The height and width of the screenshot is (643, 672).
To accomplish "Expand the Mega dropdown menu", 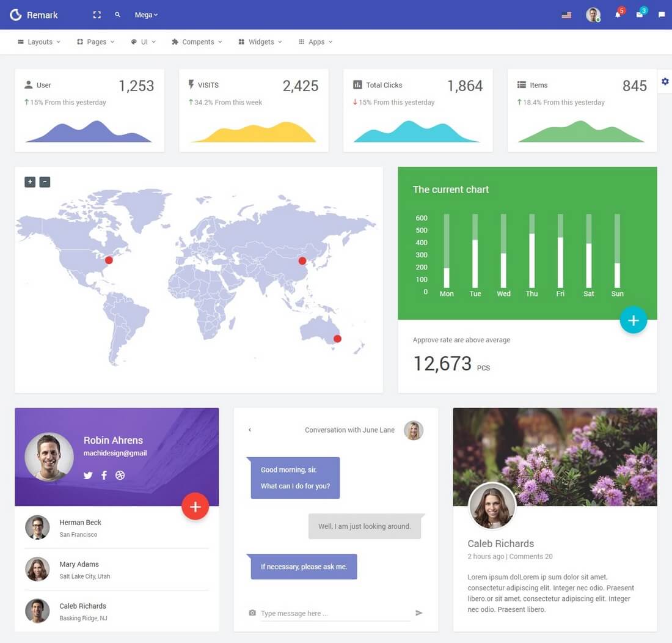I will [x=146, y=15].
